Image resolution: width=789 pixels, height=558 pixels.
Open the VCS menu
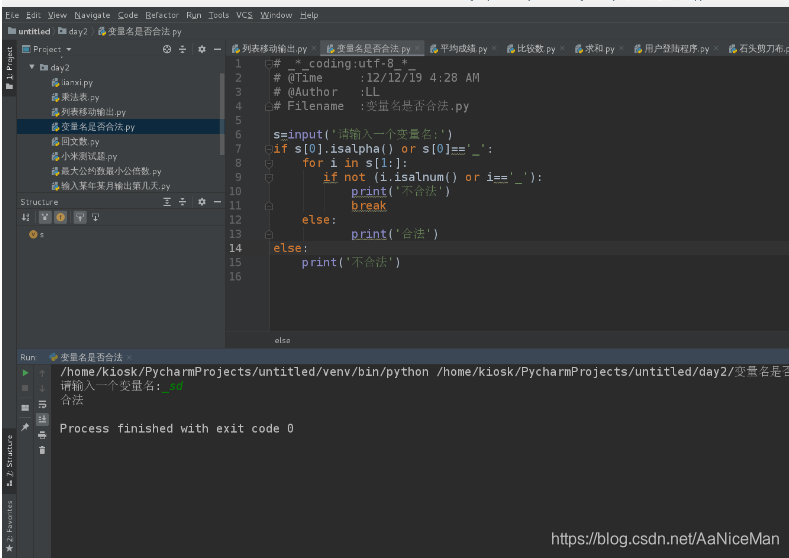pos(245,15)
